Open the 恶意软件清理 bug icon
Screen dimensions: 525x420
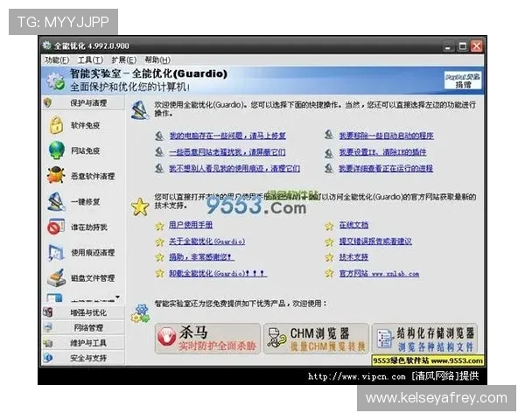(56, 175)
